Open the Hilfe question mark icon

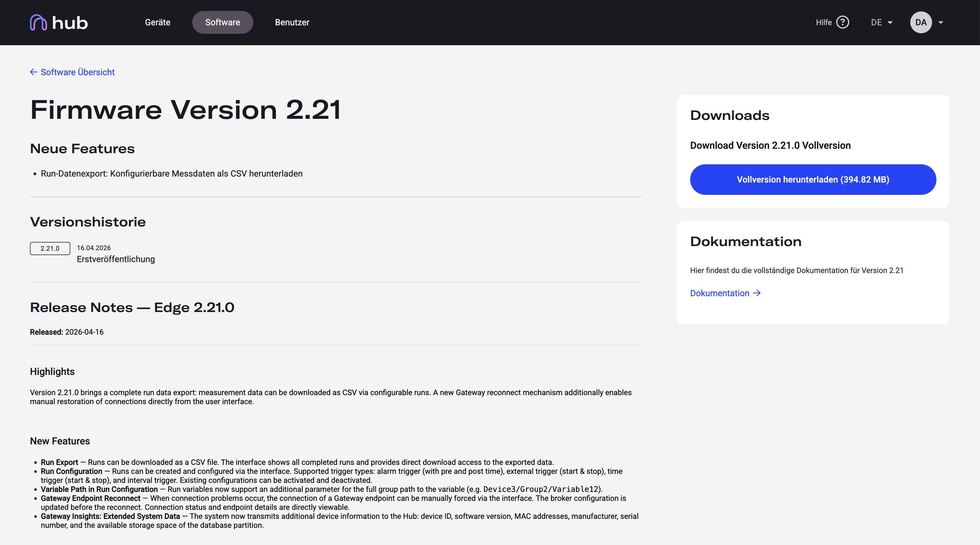843,22
